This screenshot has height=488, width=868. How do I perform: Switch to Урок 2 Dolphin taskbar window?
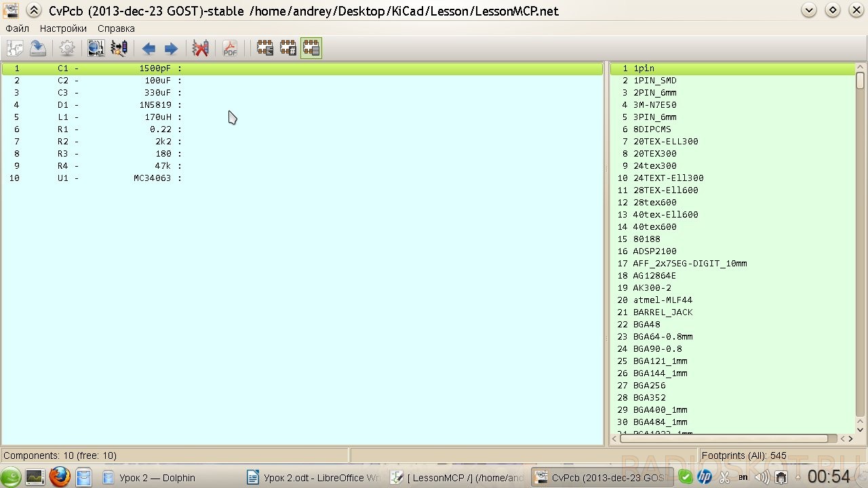[149, 478]
